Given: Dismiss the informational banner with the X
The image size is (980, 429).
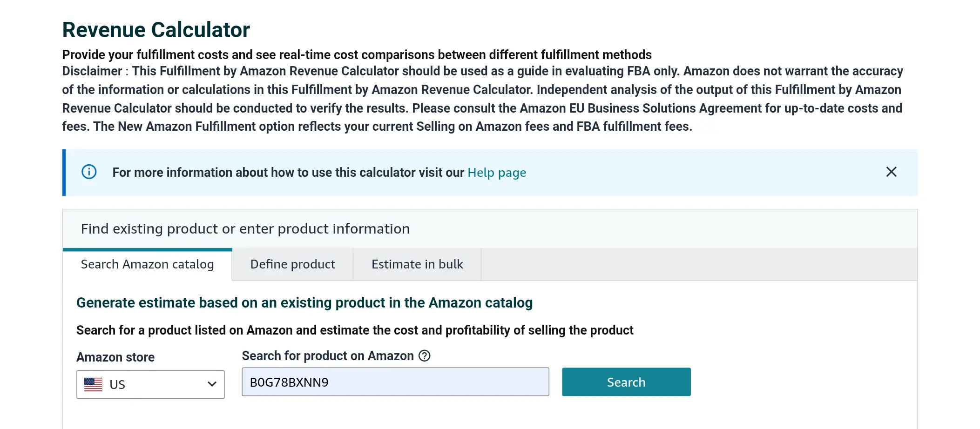Looking at the screenshot, I should 891,172.
